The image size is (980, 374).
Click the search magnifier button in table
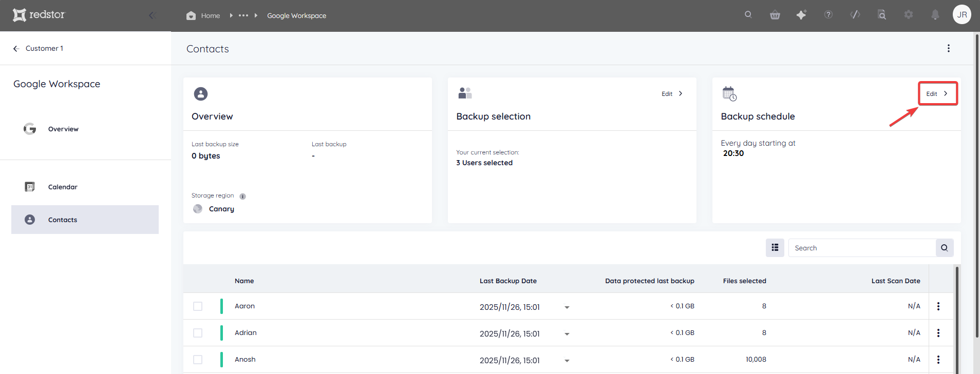tap(945, 248)
